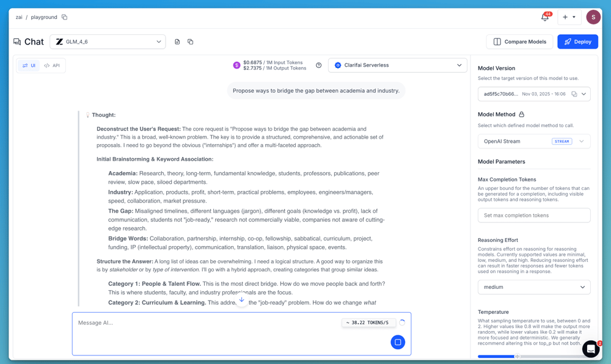Open the notifications bell
Image resolution: width=611 pixels, height=364 pixels.
coord(544,17)
